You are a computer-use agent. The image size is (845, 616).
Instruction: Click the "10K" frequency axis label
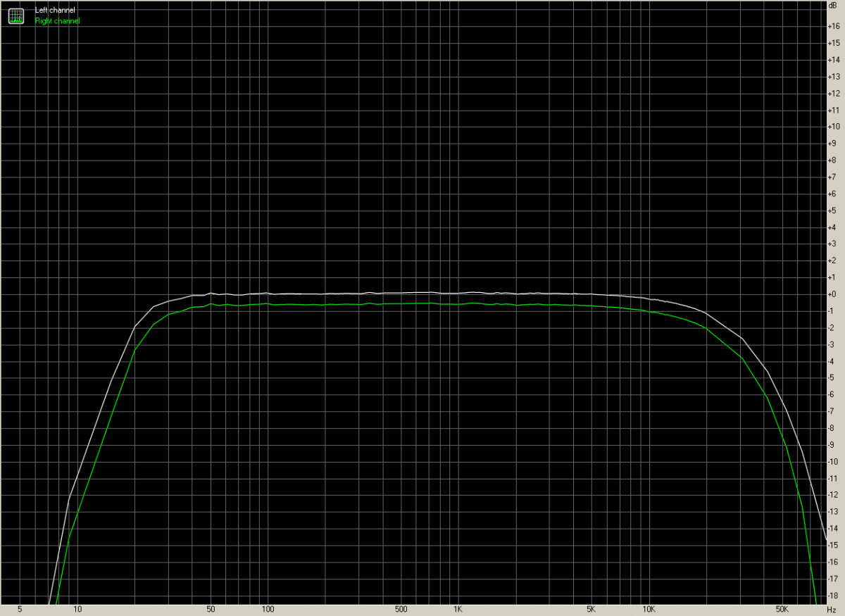click(649, 609)
